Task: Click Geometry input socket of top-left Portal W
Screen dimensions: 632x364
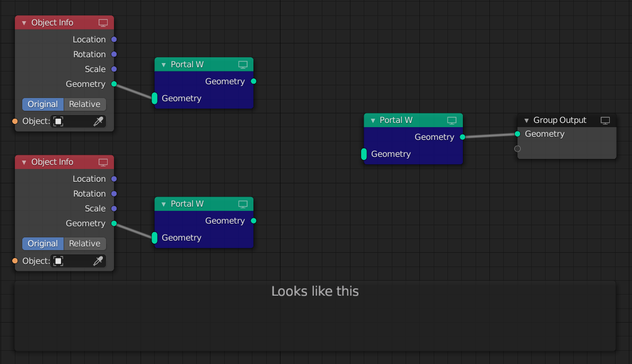Action: coord(154,98)
